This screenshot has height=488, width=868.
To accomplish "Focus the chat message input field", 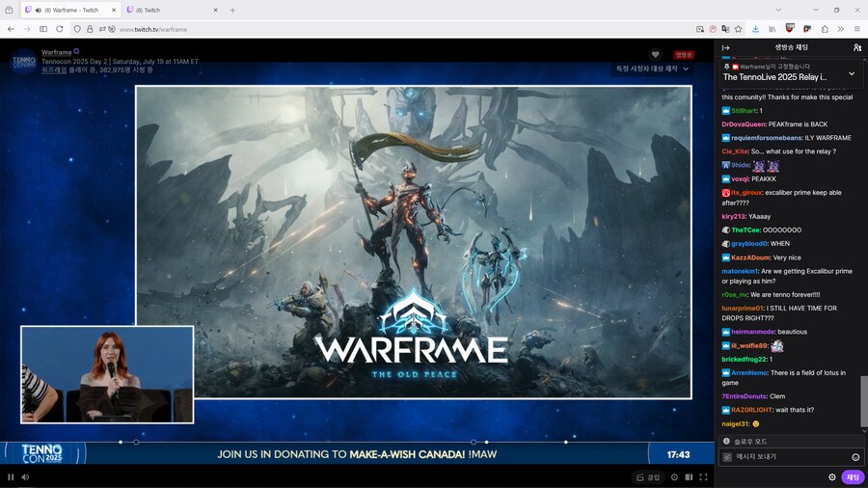I will [791, 457].
